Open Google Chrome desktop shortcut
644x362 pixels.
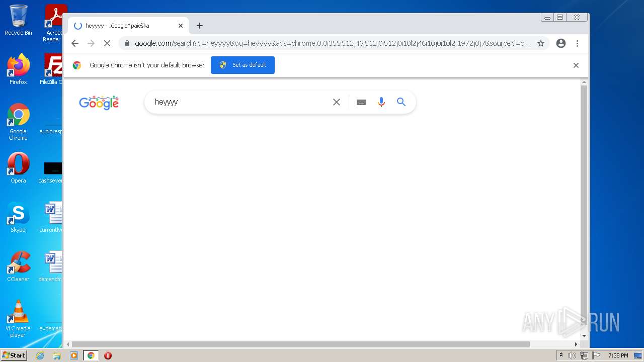(x=18, y=122)
